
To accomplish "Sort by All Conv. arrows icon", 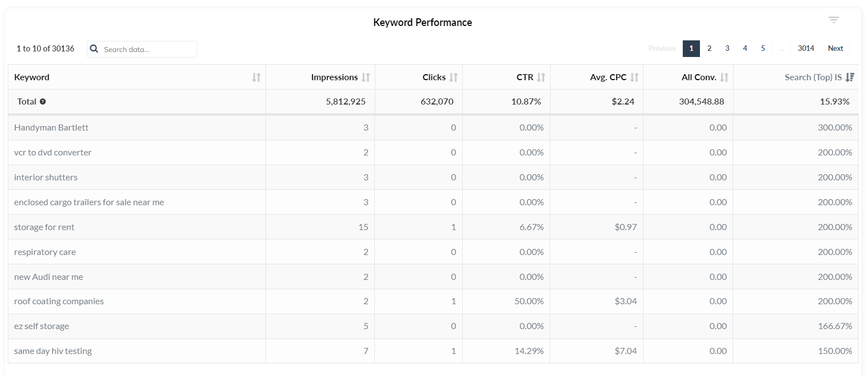I will pyautogui.click(x=724, y=77).
